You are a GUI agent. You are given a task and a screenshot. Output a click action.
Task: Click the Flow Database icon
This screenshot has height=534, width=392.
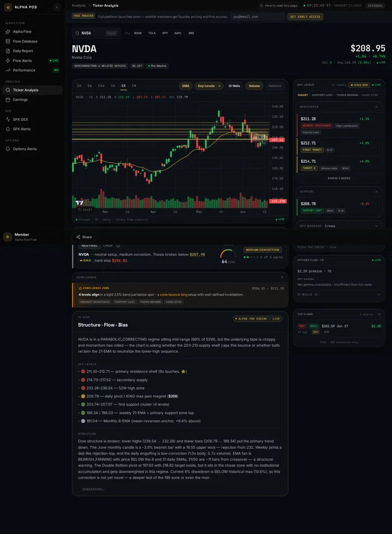(8, 41)
